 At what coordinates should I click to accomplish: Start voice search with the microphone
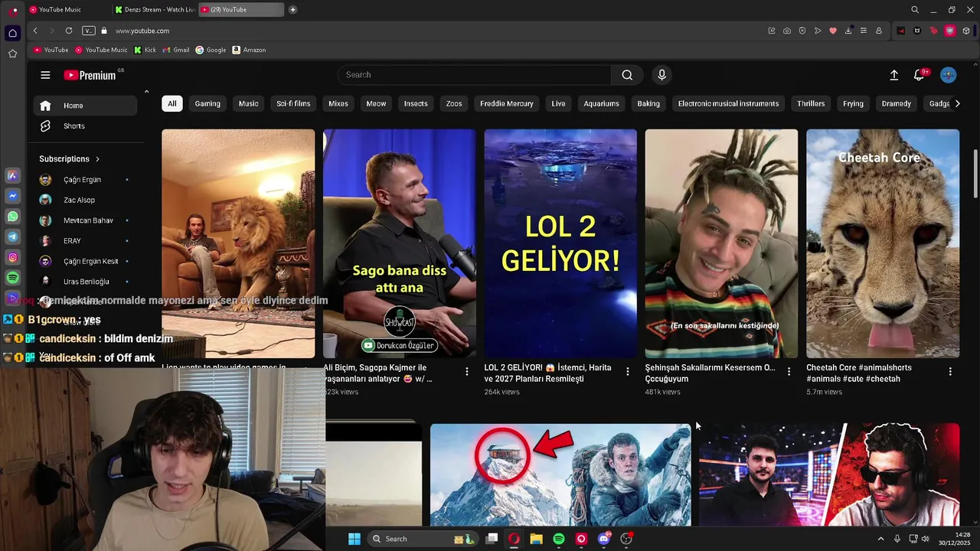click(x=662, y=75)
